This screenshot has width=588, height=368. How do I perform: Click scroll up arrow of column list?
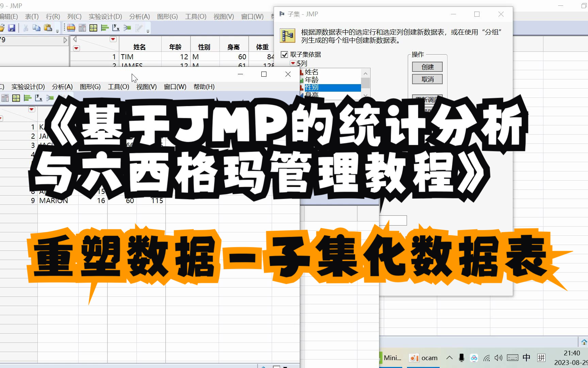click(x=365, y=73)
